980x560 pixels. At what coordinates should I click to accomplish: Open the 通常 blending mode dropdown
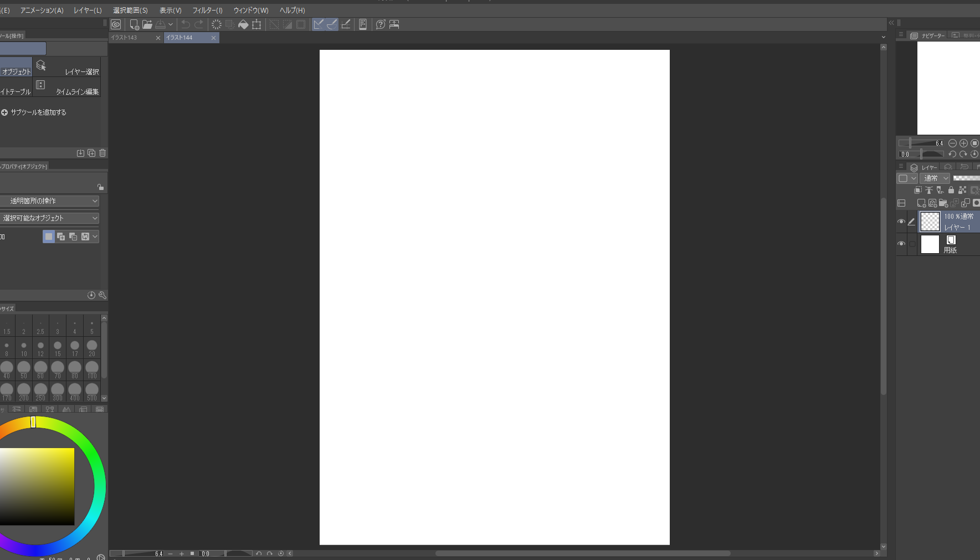[x=935, y=178]
